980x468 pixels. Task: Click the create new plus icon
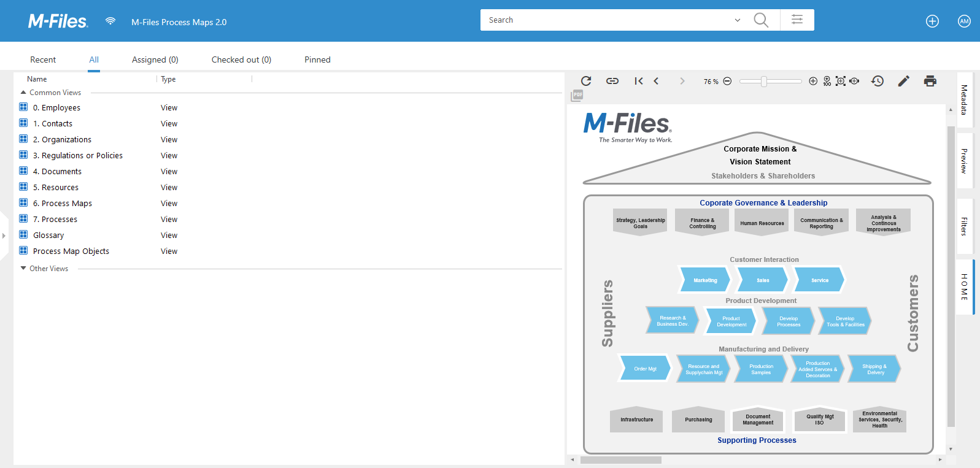(x=932, y=21)
